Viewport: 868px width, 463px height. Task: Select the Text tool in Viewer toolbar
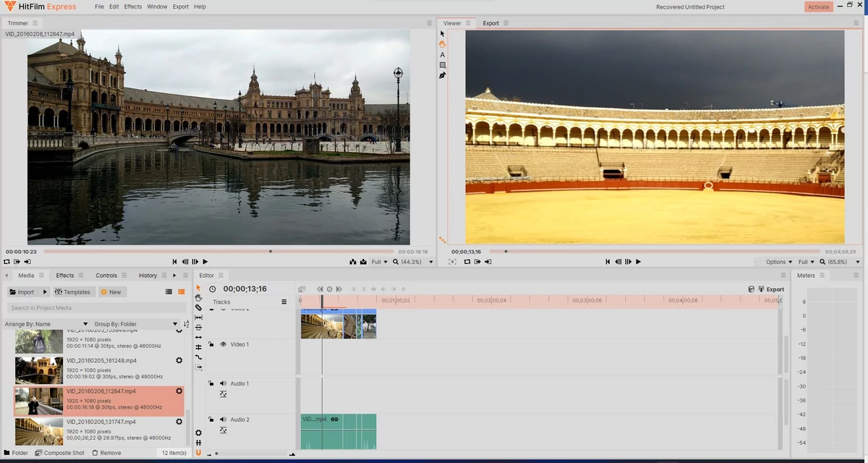click(443, 55)
